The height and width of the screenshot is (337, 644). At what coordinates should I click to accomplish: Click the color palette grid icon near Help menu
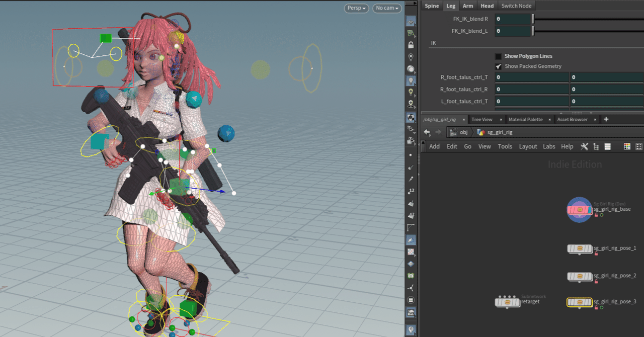[x=627, y=146]
